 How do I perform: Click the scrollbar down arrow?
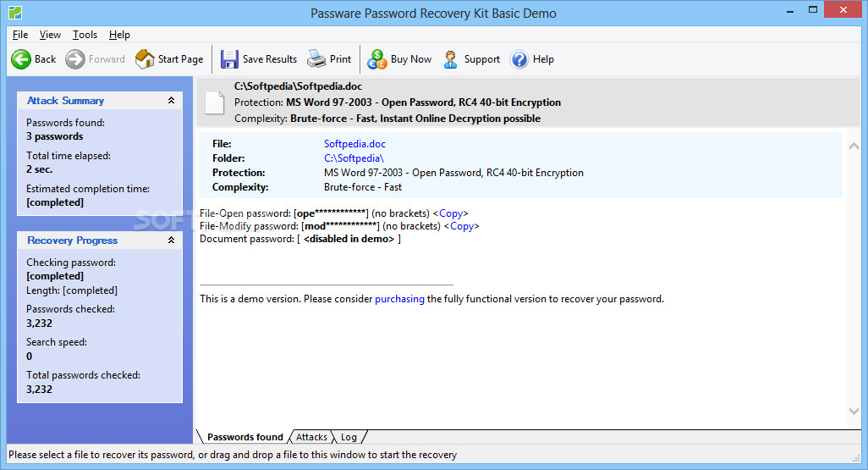point(854,411)
